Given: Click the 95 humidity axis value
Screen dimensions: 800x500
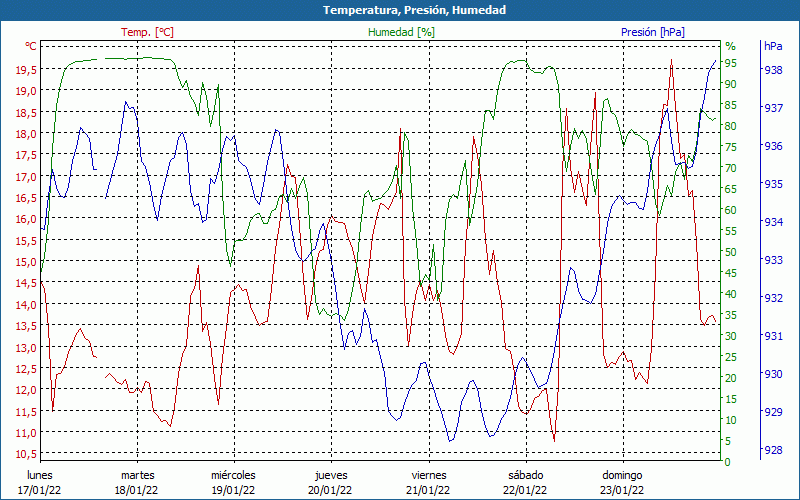Looking at the screenshot, I should [x=731, y=63].
